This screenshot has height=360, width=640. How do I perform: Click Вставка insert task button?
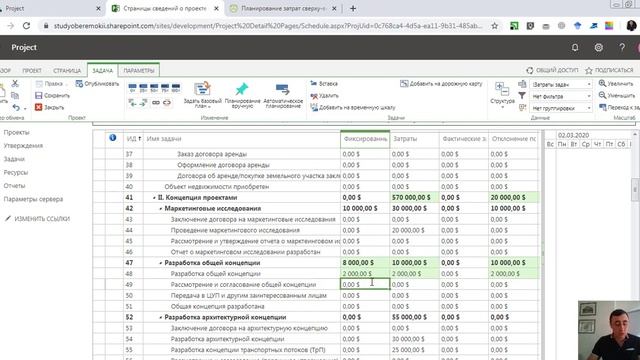(x=324, y=84)
